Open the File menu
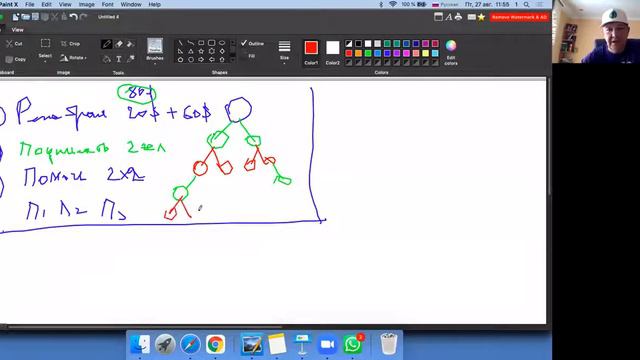640x360 pixels. pyautogui.click(x=30, y=4)
